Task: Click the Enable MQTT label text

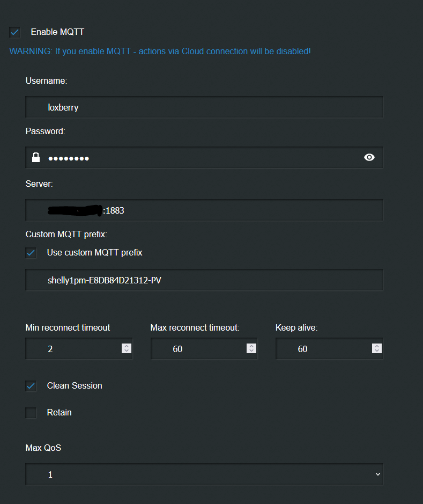Action: point(57,32)
